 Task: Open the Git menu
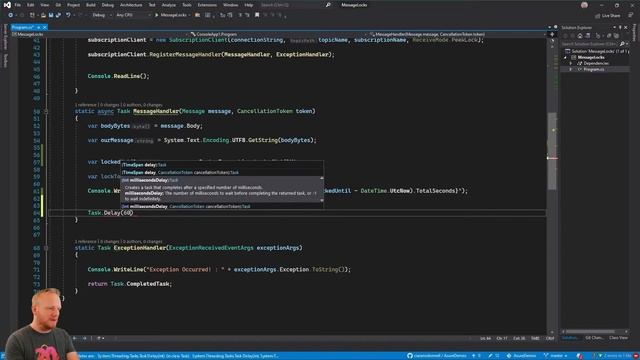58,5
